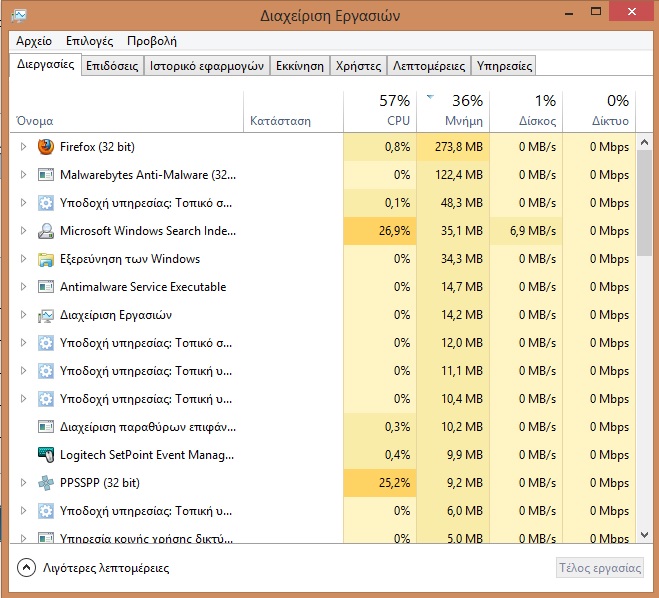
Task: Click the Malwarebytes Anti-Malware process icon
Action: click(46, 175)
